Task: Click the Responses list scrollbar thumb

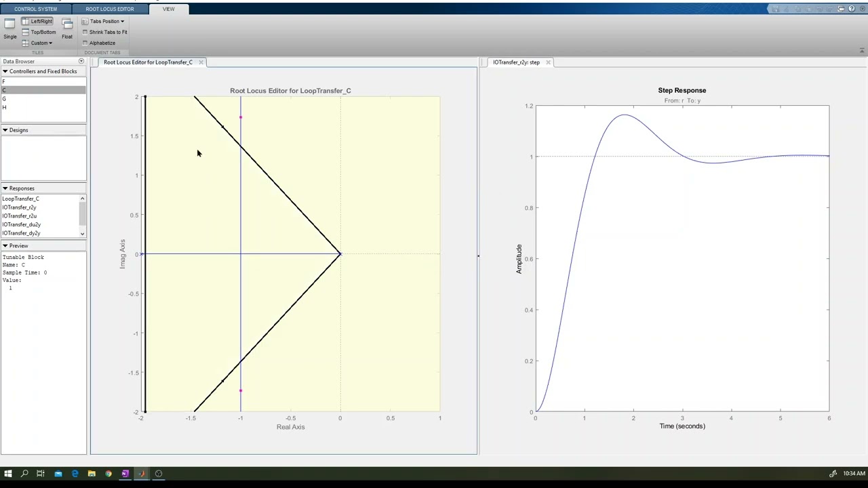Action: [83, 213]
